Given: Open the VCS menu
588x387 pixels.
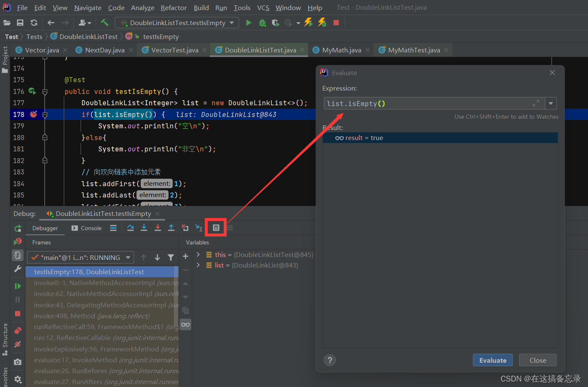Looking at the screenshot, I should (x=263, y=8).
